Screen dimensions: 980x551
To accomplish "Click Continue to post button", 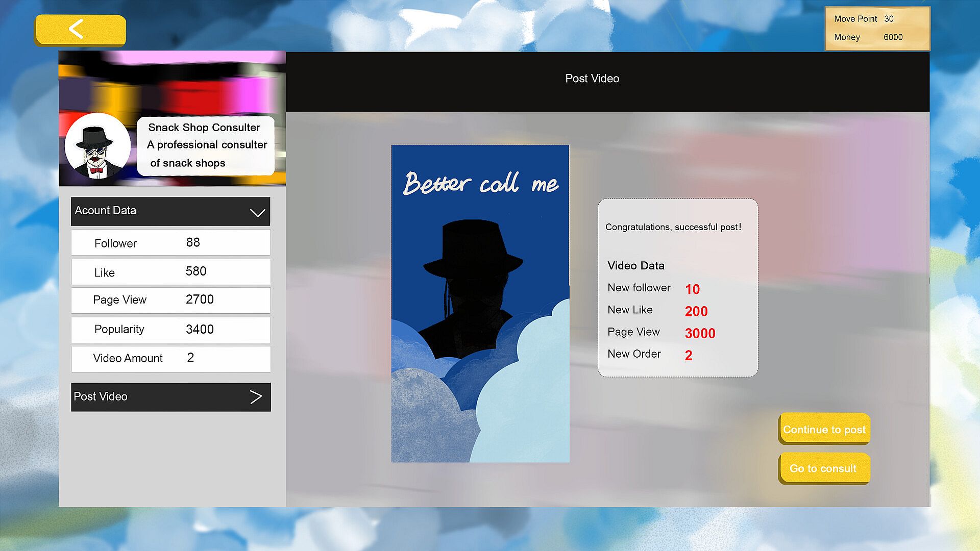I will coord(824,429).
